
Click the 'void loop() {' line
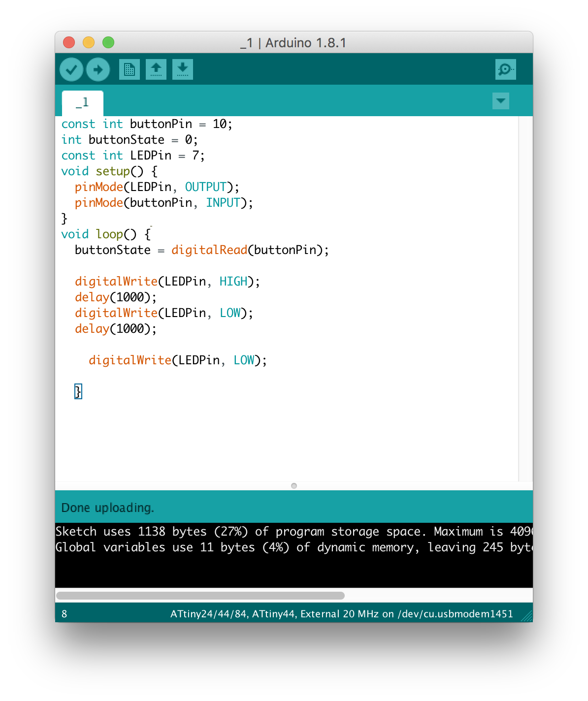tap(106, 234)
